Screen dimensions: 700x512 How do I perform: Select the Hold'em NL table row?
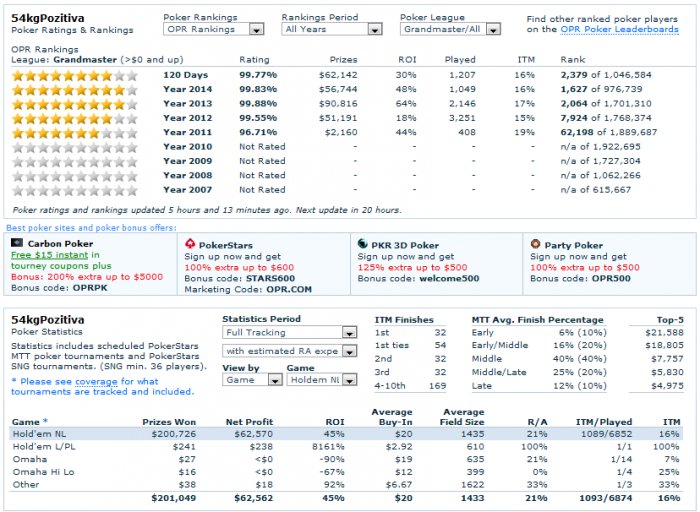pyautogui.click(x=346, y=434)
